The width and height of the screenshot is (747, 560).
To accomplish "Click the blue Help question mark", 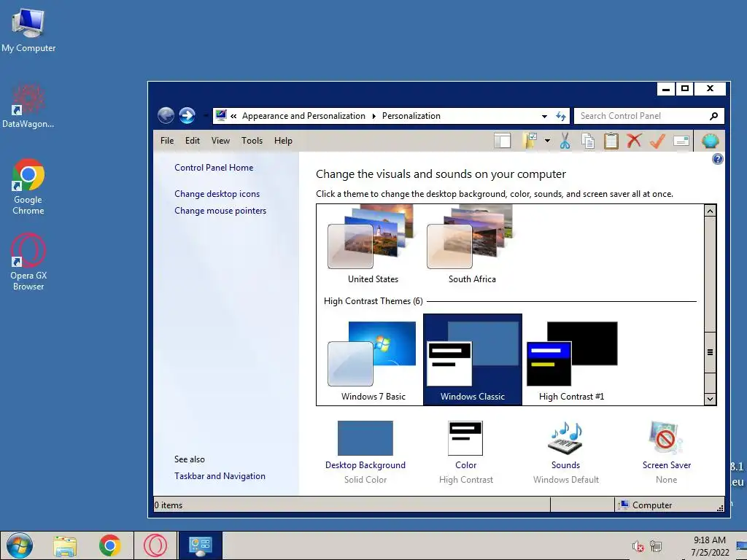I will [718, 159].
